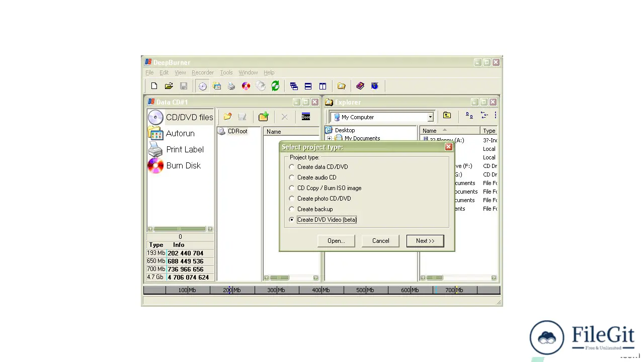Click the Next >> button
The height and width of the screenshot is (362, 644).
pyautogui.click(x=425, y=241)
